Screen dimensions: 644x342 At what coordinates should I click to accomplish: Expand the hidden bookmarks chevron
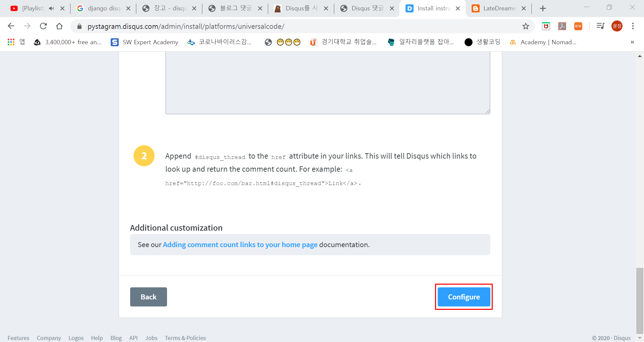632,42
